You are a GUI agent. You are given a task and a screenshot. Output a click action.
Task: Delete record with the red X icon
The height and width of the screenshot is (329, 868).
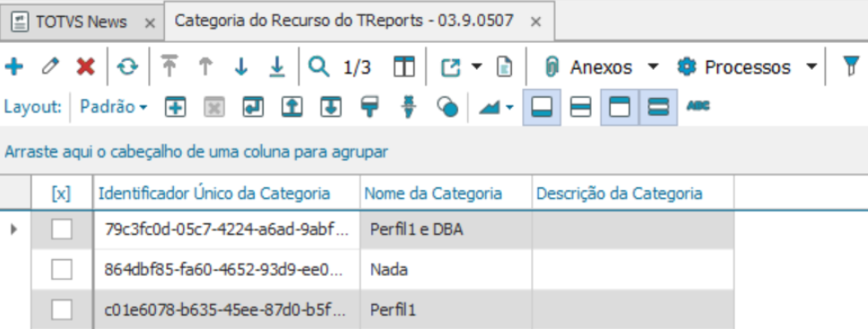coord(86,67)
